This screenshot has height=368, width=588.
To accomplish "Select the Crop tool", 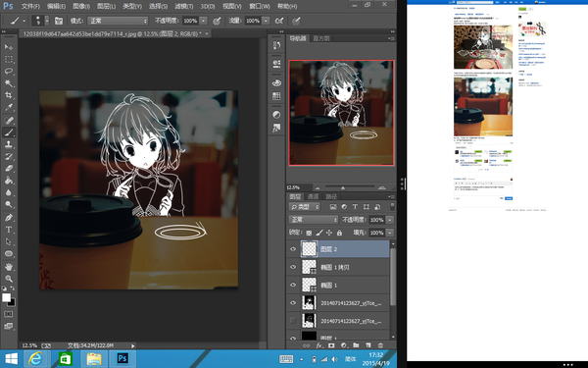I will pos(8,95).
